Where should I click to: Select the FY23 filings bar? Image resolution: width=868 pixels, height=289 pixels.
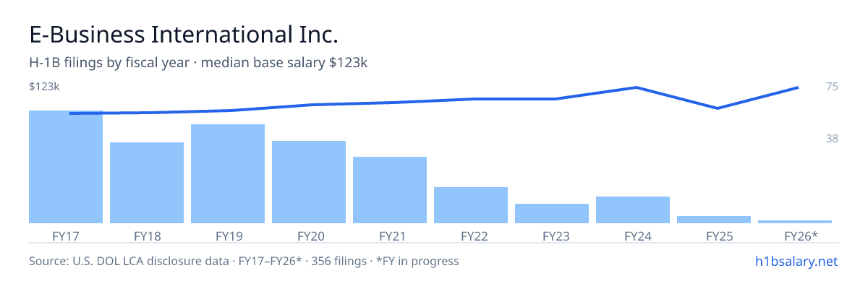(x=552, y=213)
